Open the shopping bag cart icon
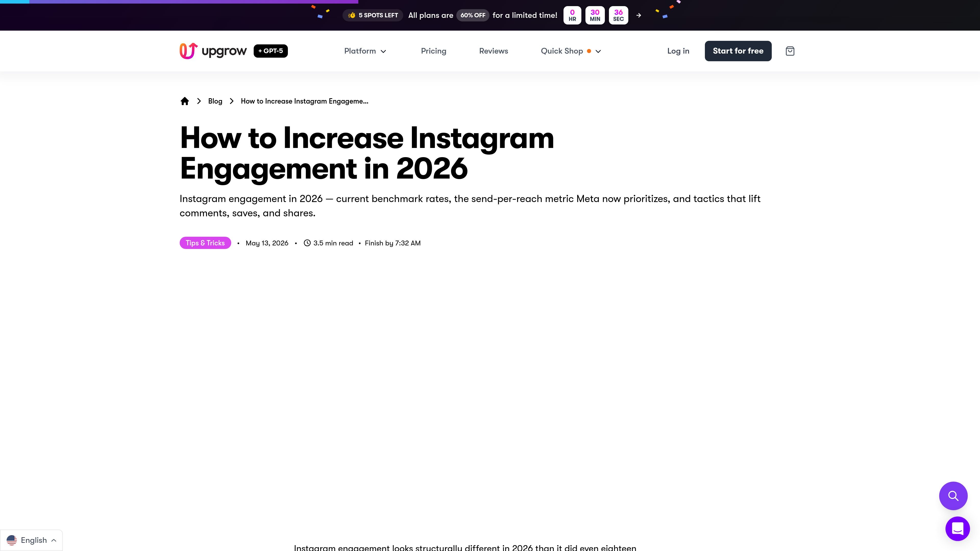 click(x=790, y=51)
